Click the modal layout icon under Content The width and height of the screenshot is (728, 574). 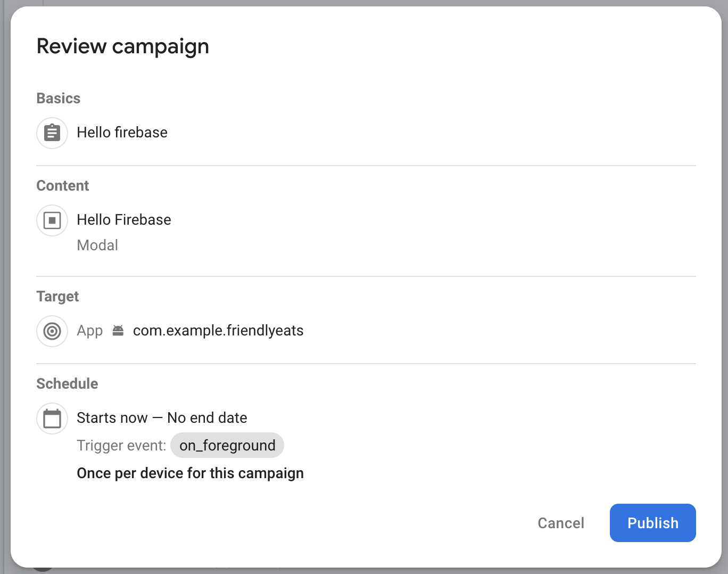[52, 220]
